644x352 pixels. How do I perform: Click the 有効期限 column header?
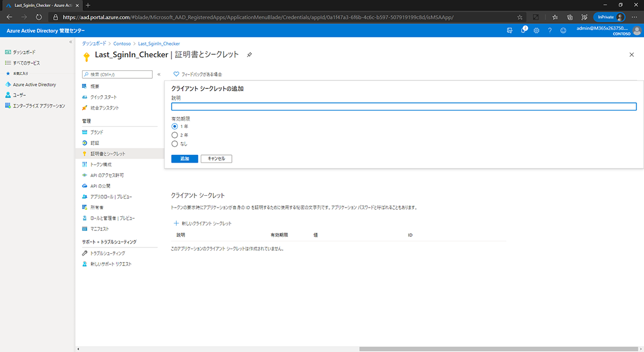279,235
